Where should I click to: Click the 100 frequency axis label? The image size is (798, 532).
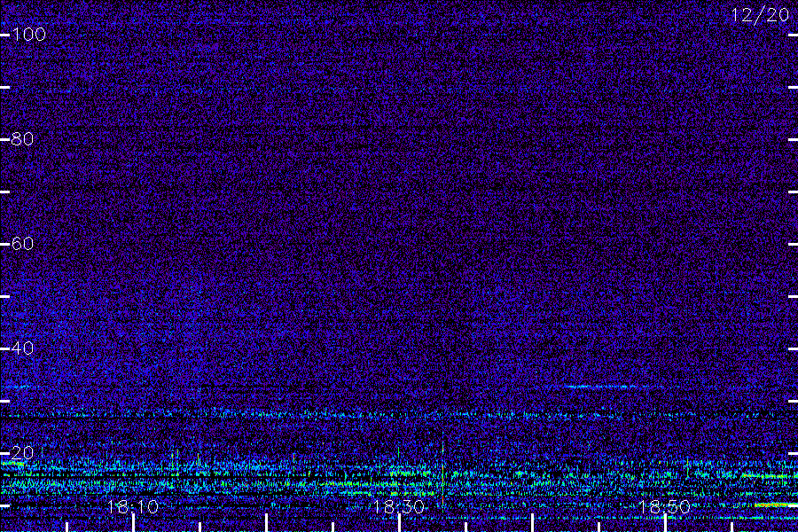coord(28,35)
